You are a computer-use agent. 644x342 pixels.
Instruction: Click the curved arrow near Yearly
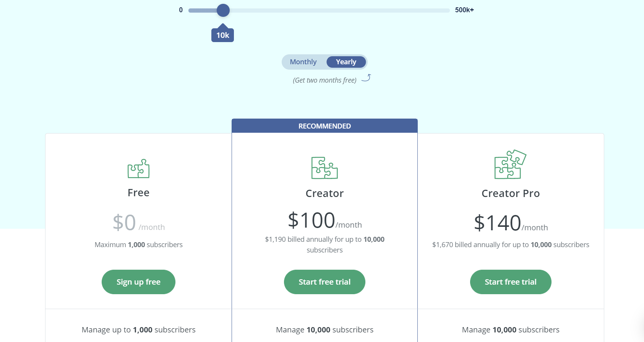pos(366,78)
